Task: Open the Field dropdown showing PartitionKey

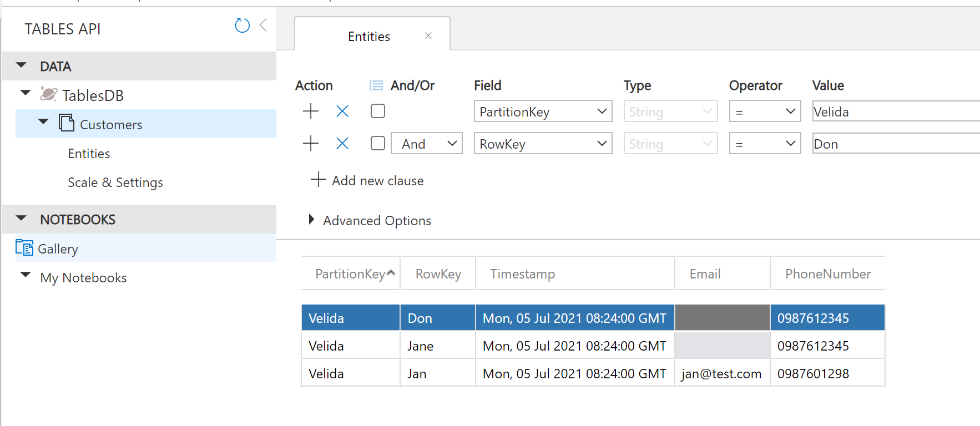Action: 543,111
